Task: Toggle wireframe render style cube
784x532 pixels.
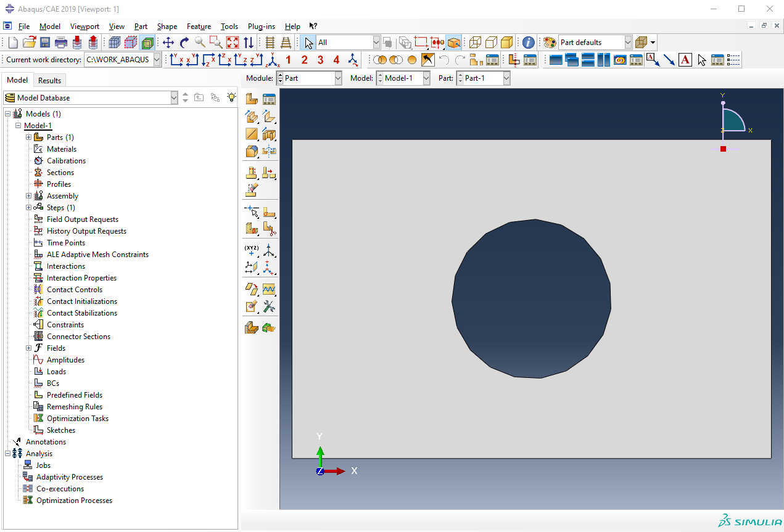Action: pyautogui.click(x=475, y=43)
